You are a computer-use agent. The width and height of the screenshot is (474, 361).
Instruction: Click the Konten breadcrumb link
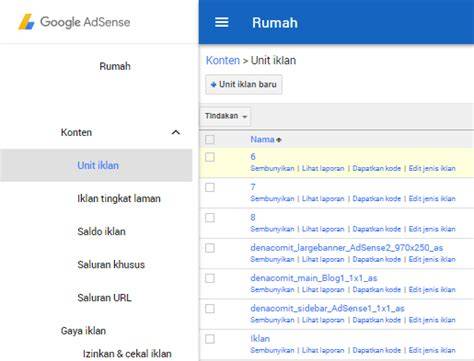[223, 60]
